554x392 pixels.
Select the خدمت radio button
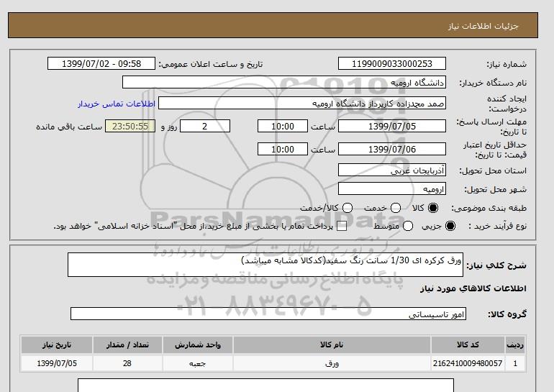tap(396, 208)
